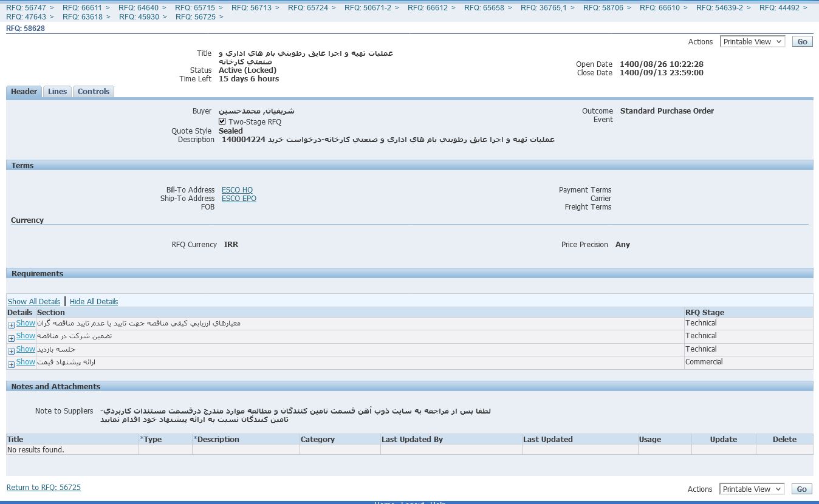Click plus icon beside second requirements row
Viewport: 819px width, 504px height.
[11, 338]
